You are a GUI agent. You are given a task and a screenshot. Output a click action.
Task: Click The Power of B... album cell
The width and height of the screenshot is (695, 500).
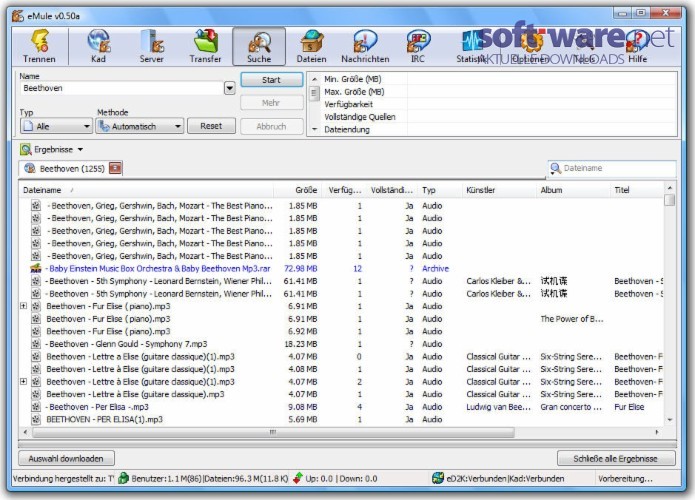coord(572,319)
